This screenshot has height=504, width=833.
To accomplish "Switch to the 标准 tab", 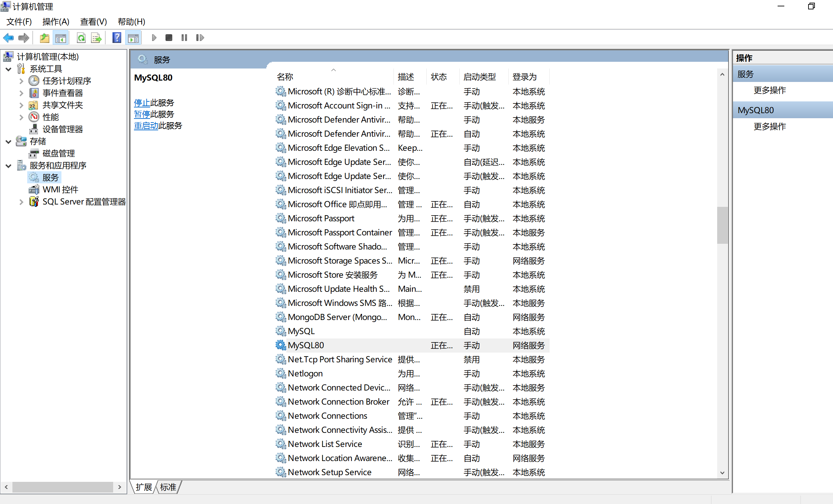I will pos(168,487).
